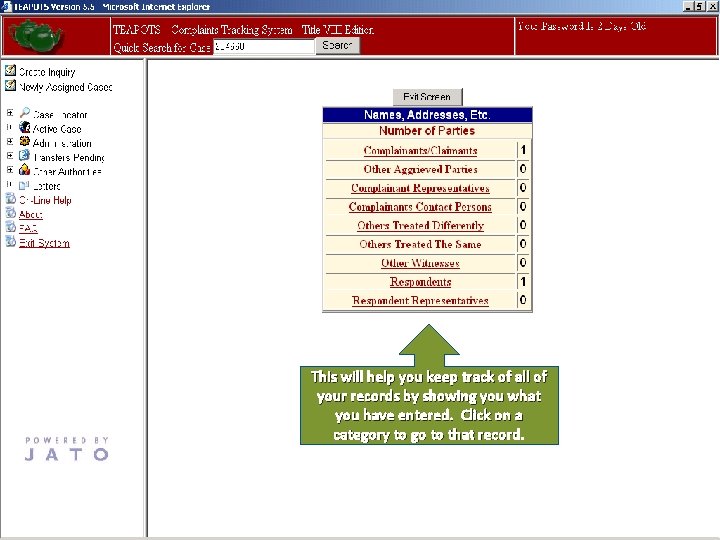Click the Names, Addresses, Etc. header
This screenshot has width=720, height=540.
coord(428,115)
